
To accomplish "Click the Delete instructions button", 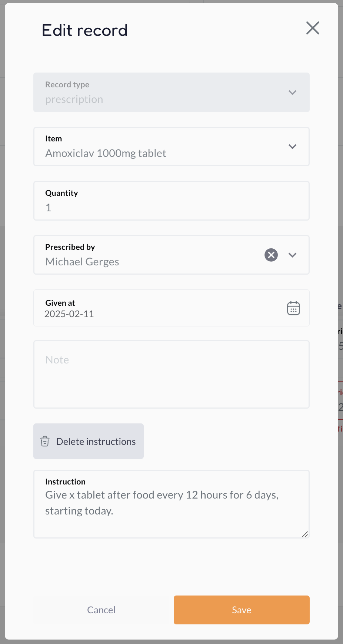I will (x=89, y=441).
